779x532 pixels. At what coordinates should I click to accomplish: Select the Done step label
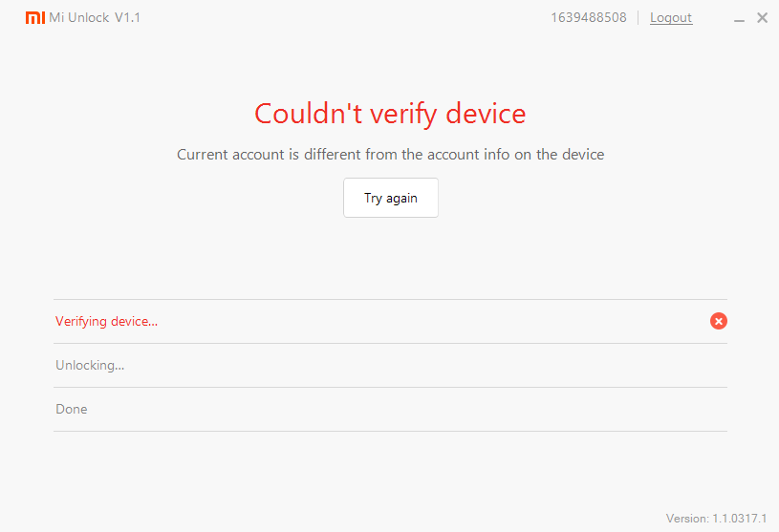72,409
